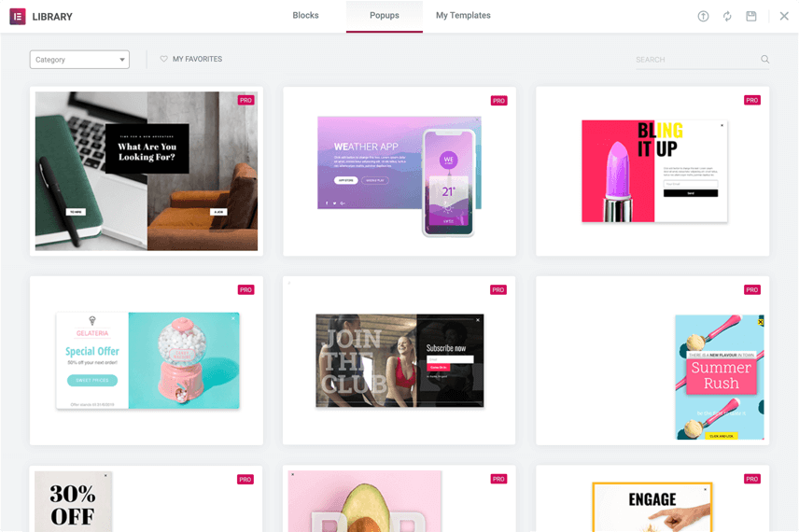This screenshot has height=532, width=799.
Task: Click the Category dropdown arrow
Action: pyautogui.click(x=122, y=60)
